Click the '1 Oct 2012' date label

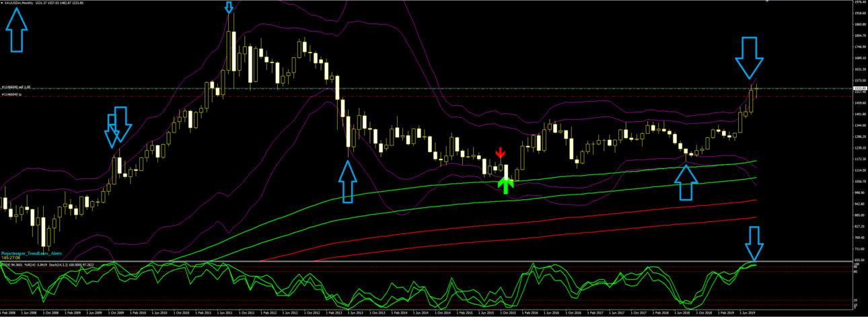(312, 312)
